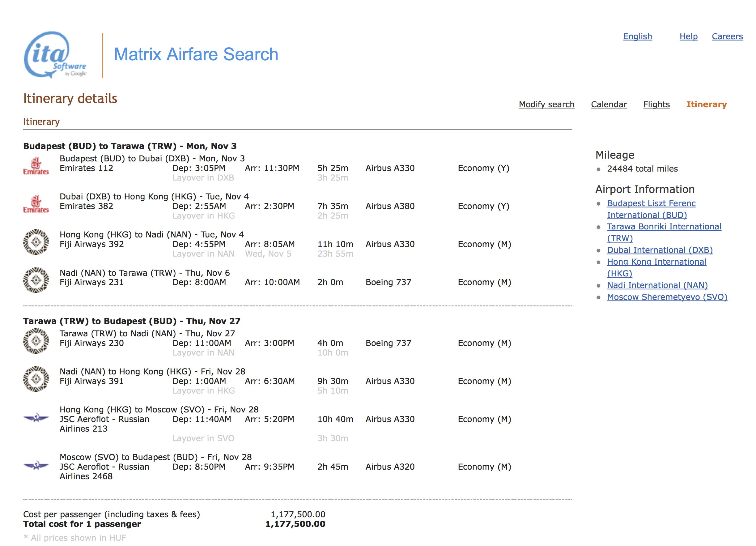Click Aeroflot logo beside flight 2468

tap(36, 465)
